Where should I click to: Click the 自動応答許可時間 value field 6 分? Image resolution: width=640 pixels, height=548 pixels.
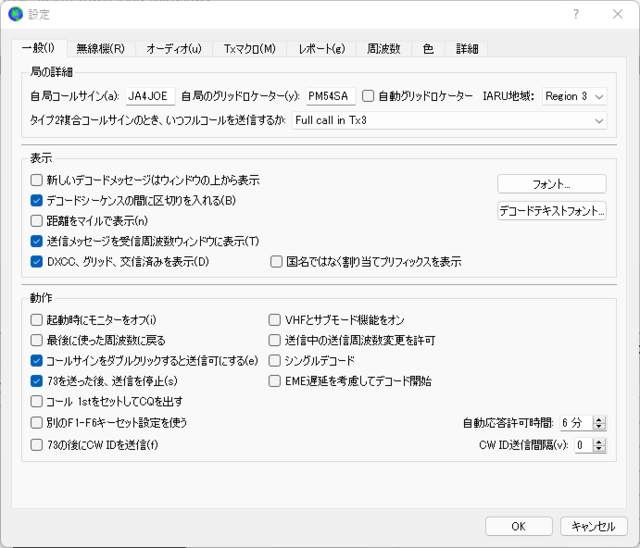click(x=576, y=423)
